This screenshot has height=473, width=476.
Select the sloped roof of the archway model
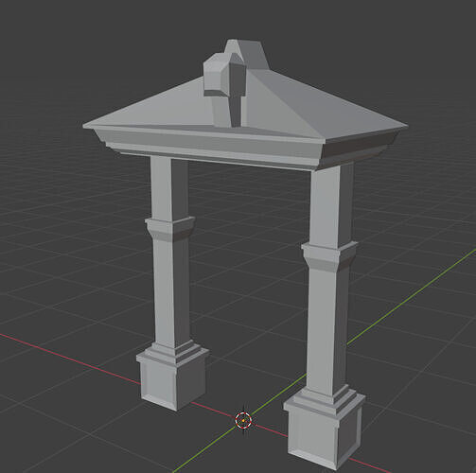pos(284,104)
